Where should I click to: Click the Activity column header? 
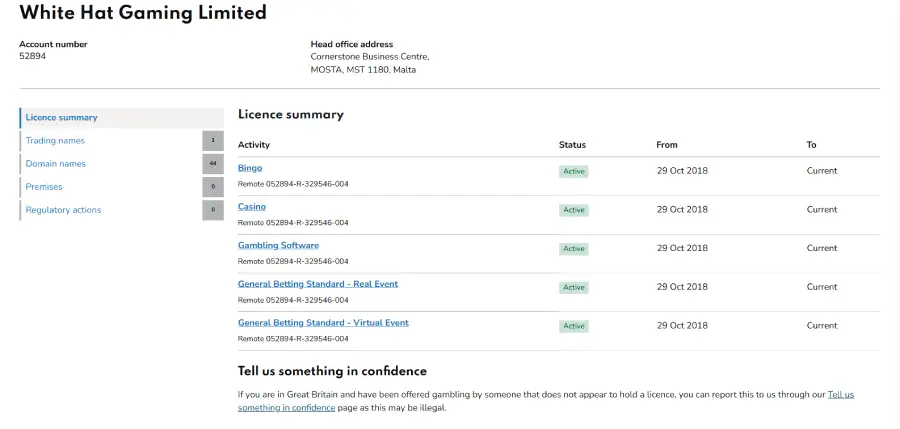pyautogui.click(x=254, y=145)
